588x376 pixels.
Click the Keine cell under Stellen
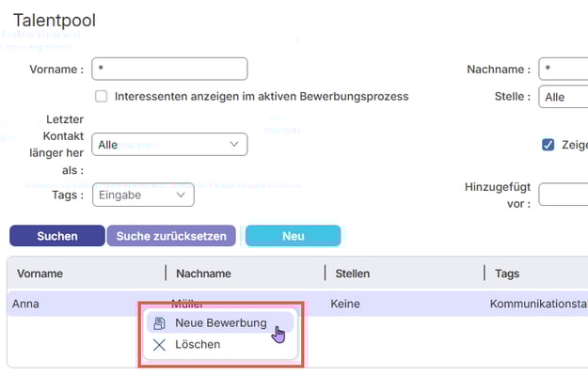tap(347, 305)
